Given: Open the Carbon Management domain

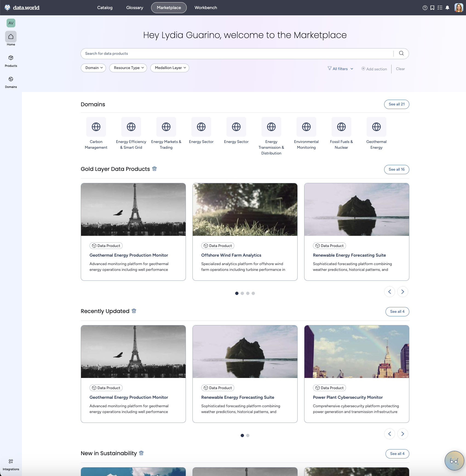Looking at the screenshot, I should click(x=96, y=133).
